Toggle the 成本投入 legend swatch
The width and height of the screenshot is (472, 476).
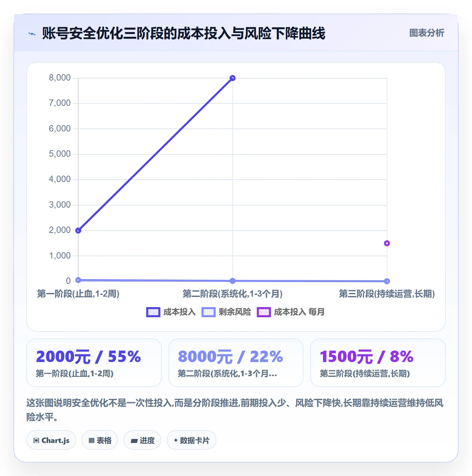[153, 312]
